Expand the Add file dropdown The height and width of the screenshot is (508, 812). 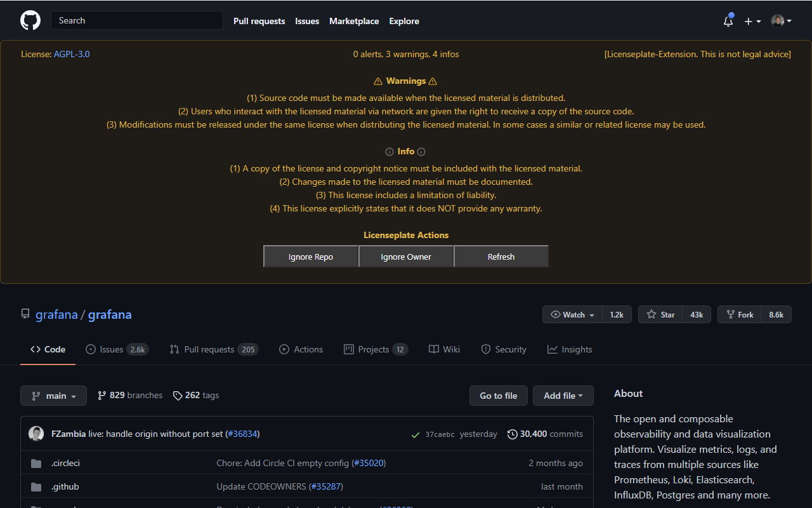tap(563, 396)
